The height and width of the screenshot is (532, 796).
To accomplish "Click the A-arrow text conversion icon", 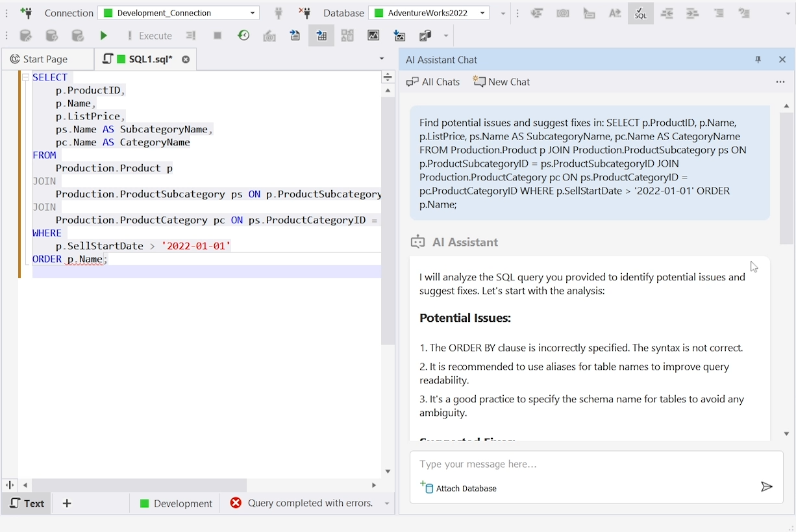I will [x=615, y=13].
